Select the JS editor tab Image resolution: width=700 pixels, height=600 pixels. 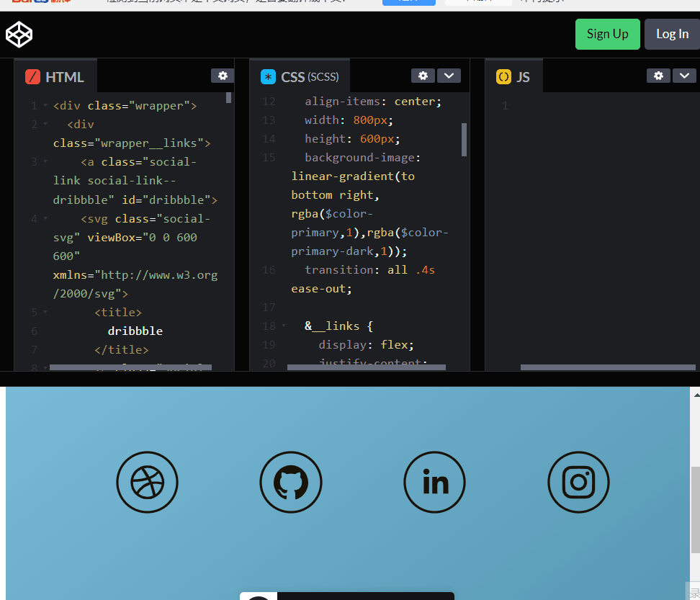tap(514, 76)
